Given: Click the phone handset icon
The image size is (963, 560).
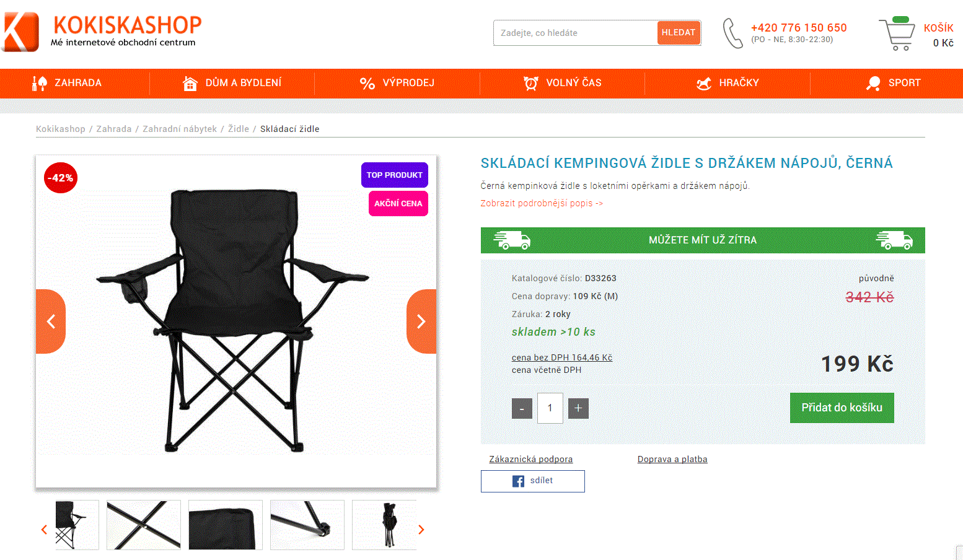Looking at the screenshot, I should tap(732, 33).
